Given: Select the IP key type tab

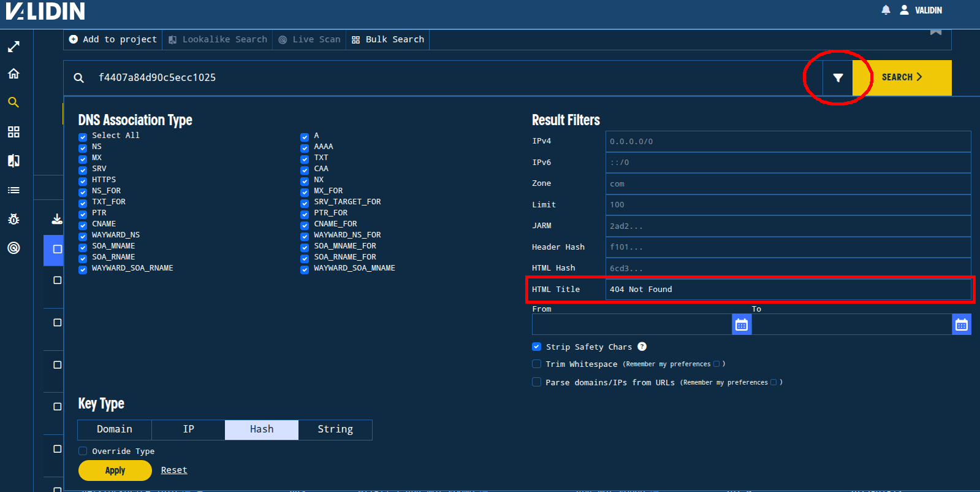Looking at the screenshot, I should pos(188,429).
